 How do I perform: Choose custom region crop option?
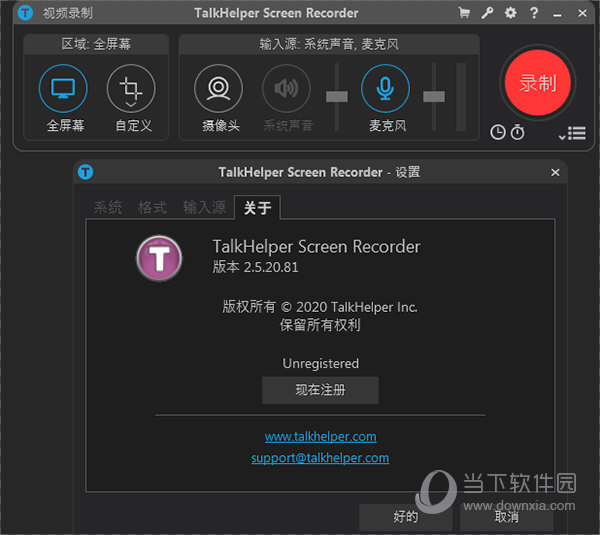(x=131, y=88)
